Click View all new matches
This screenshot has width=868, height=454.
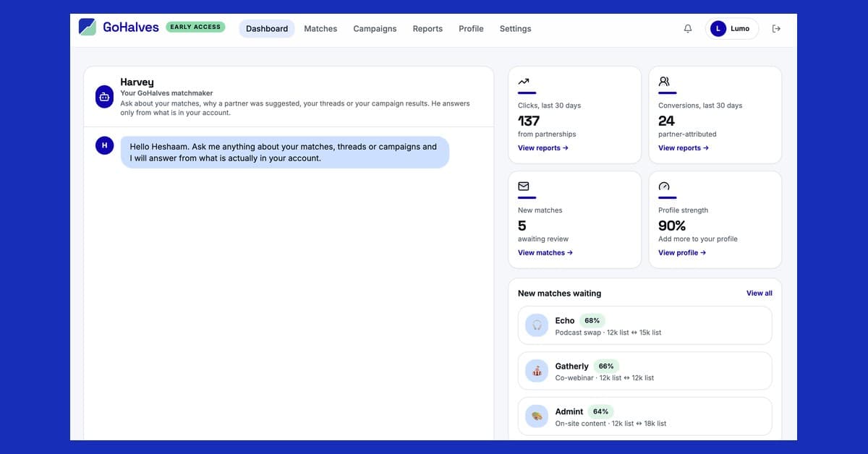click(759, 294)
